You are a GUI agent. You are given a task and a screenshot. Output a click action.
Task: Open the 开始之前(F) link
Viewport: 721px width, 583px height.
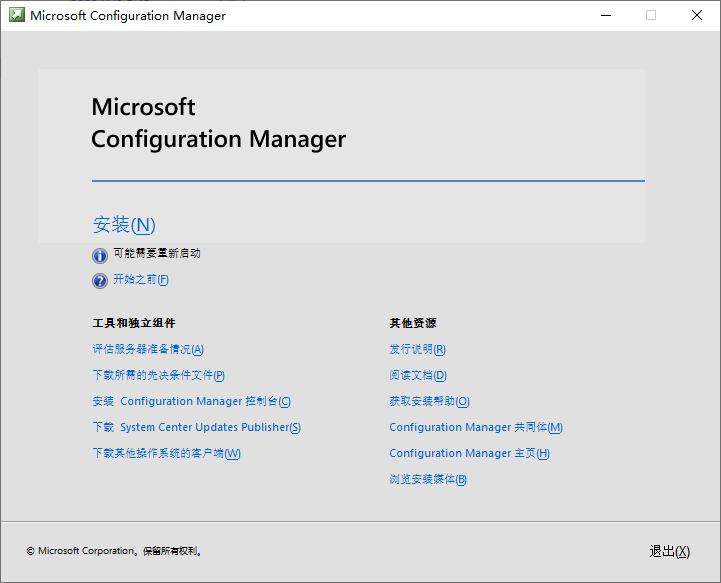pyautogui.click(x=141, y=280)
